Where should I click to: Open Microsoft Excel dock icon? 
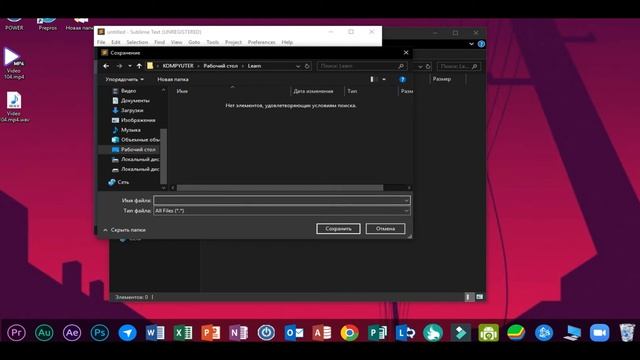[183, 333]
